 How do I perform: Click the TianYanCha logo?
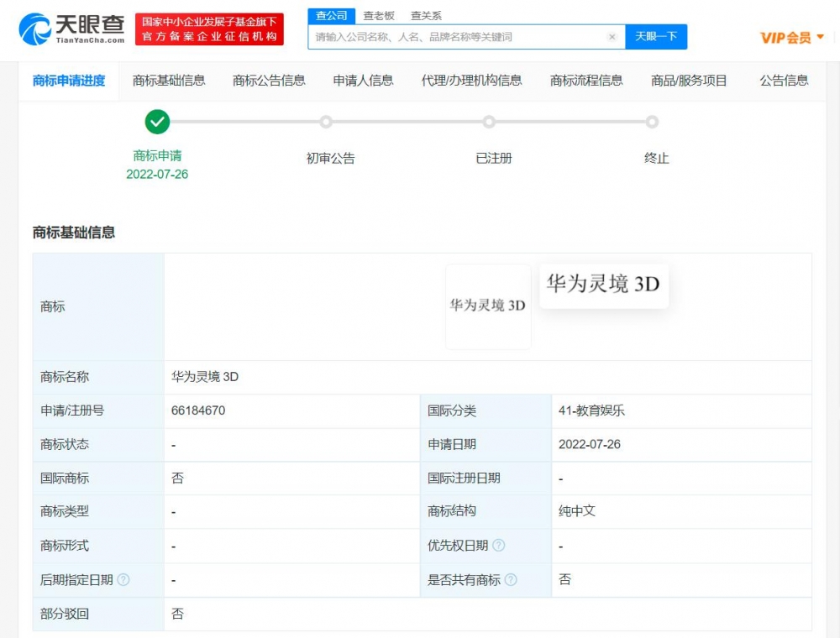(71, 29)
